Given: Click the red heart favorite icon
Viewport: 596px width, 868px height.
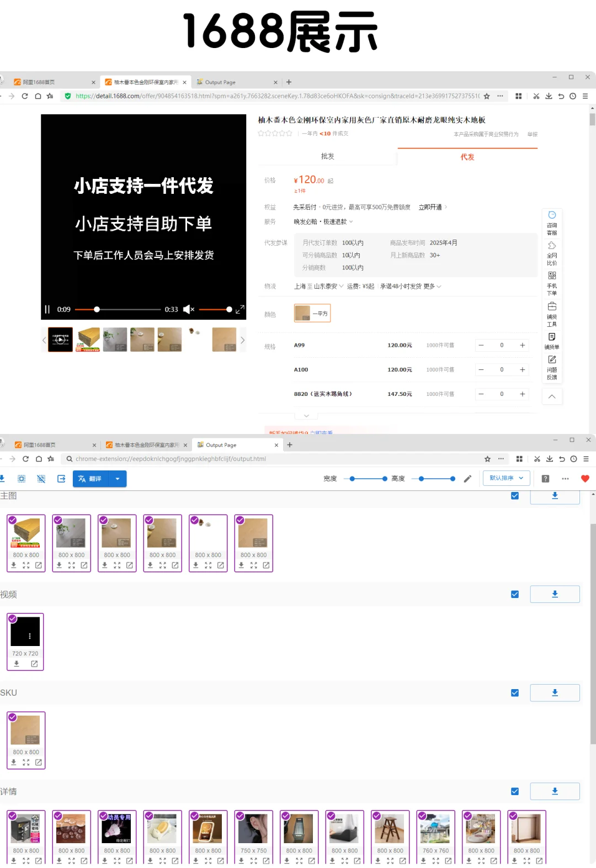Looking at the screenshot, I should (585, 479).
